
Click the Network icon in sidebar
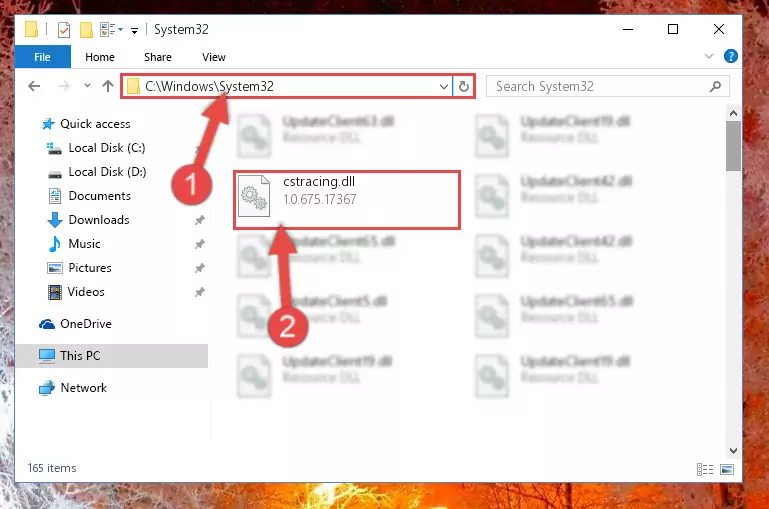click(x=47, y=388)
